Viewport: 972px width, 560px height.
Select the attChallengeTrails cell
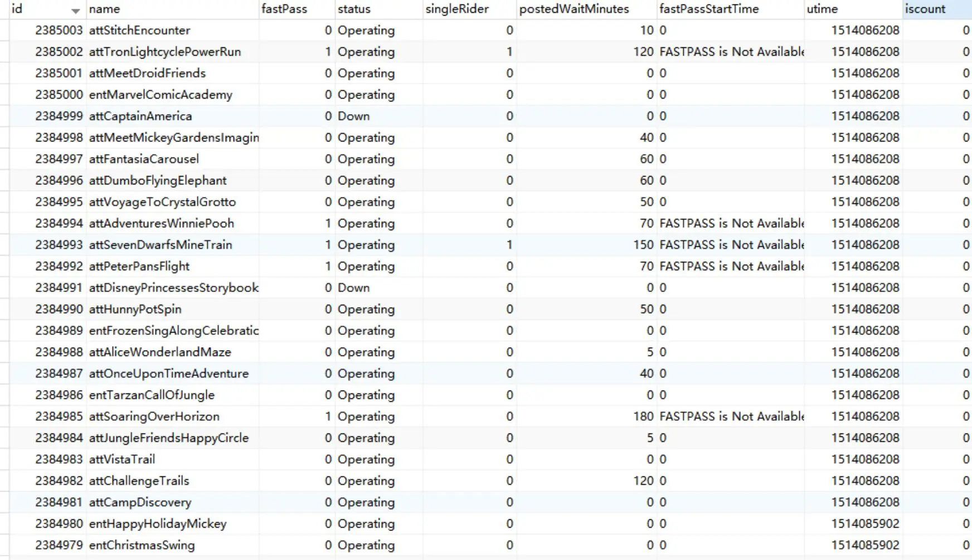[173, 481]
